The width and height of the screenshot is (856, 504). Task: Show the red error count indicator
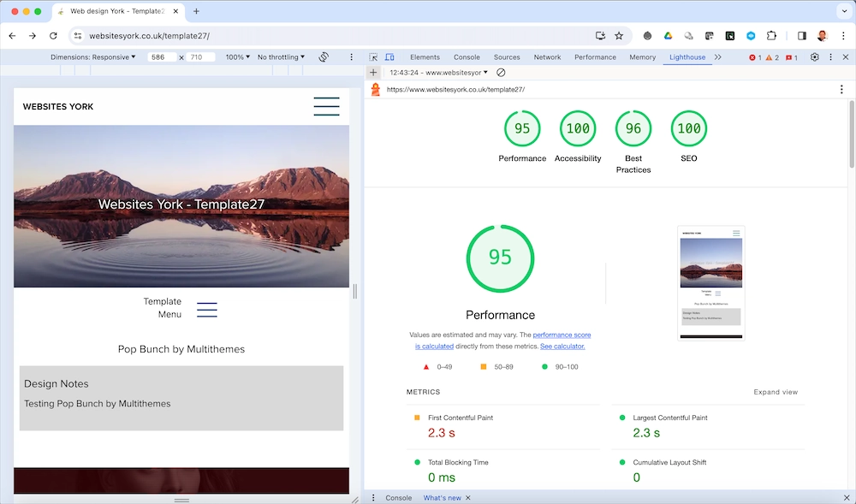pos(756,57)
